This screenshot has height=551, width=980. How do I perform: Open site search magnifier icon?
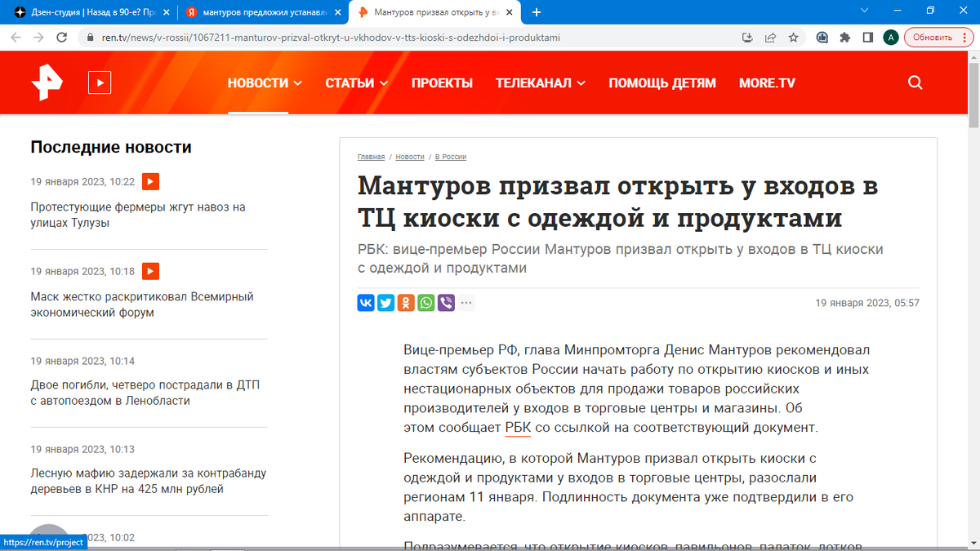coord(915,82)
